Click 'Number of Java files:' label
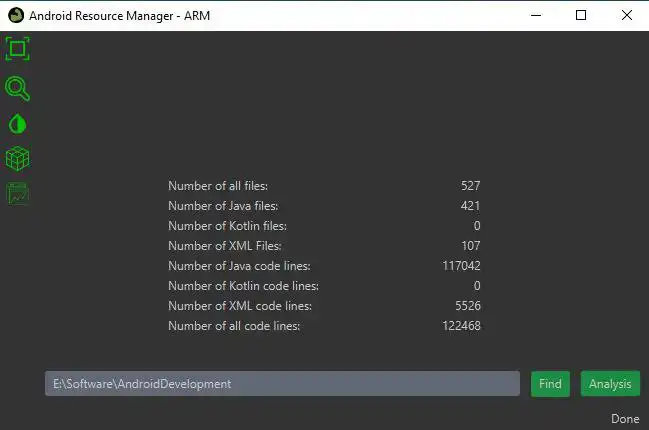649x430 pixels. (223, 206)
